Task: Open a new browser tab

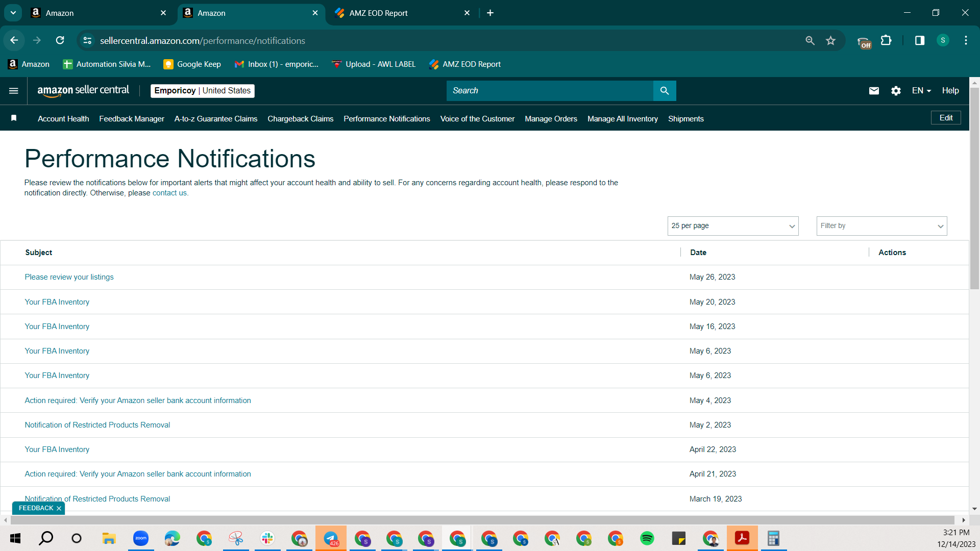Action: click(490, 13)
